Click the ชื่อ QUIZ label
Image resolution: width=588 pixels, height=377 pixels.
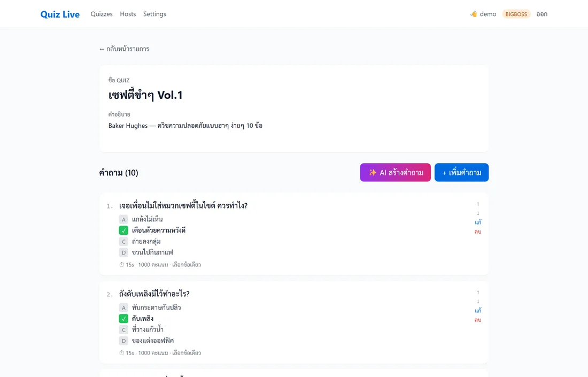point(119,80)
